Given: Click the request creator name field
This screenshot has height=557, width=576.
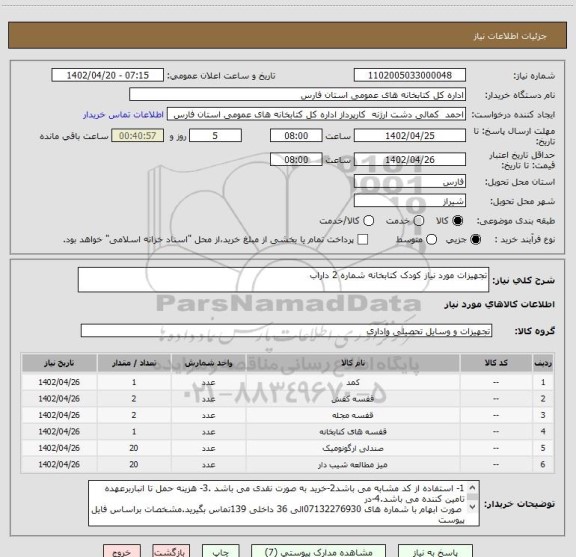Looking at the screenshot, I should pyautogui.click(x=316, y=115).
